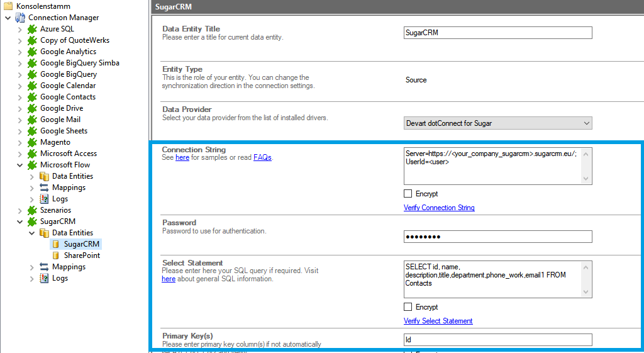This screenshot has width=644, height=353.
Task: Open the FAQs link
Action: [x=262, y=158]
